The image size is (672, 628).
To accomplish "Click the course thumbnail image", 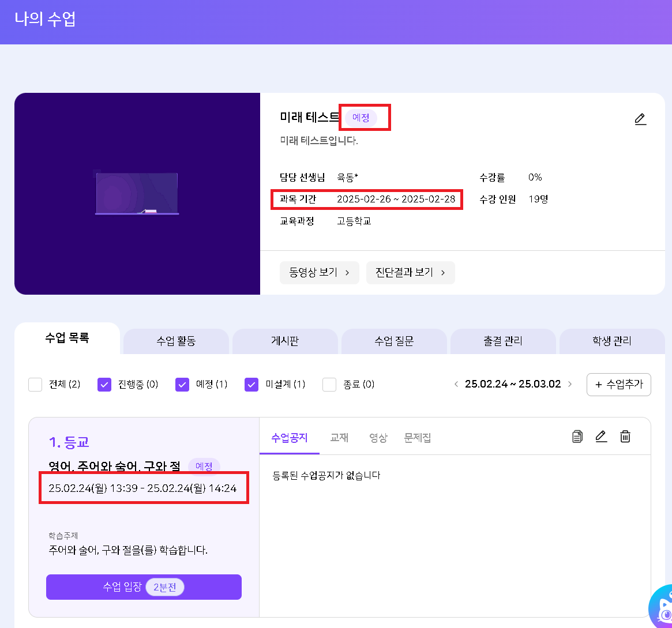I will tap(137, 194).
